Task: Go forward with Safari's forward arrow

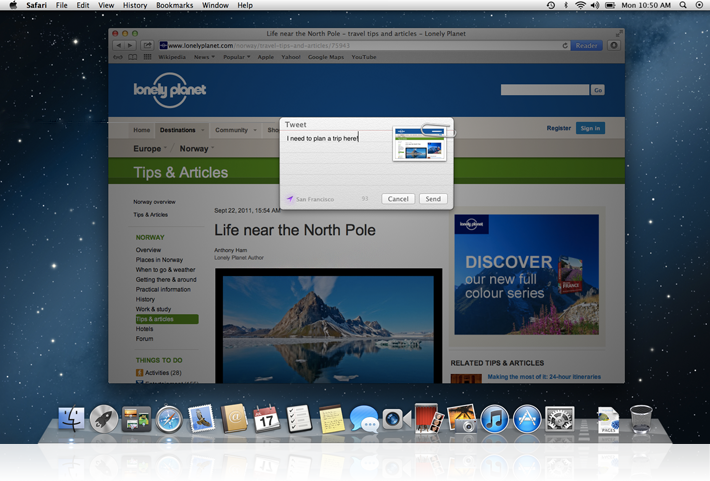Action: tap(130, 45)
